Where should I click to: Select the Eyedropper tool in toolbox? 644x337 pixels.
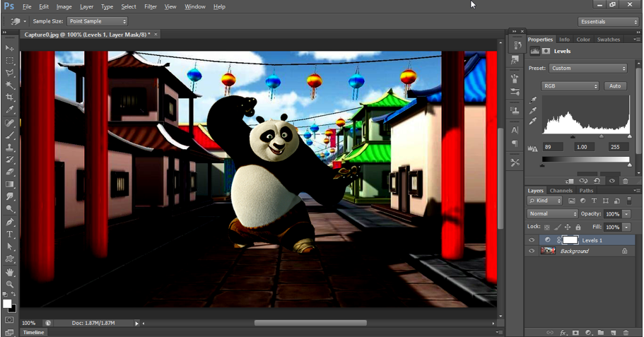(x=9, y=110)
